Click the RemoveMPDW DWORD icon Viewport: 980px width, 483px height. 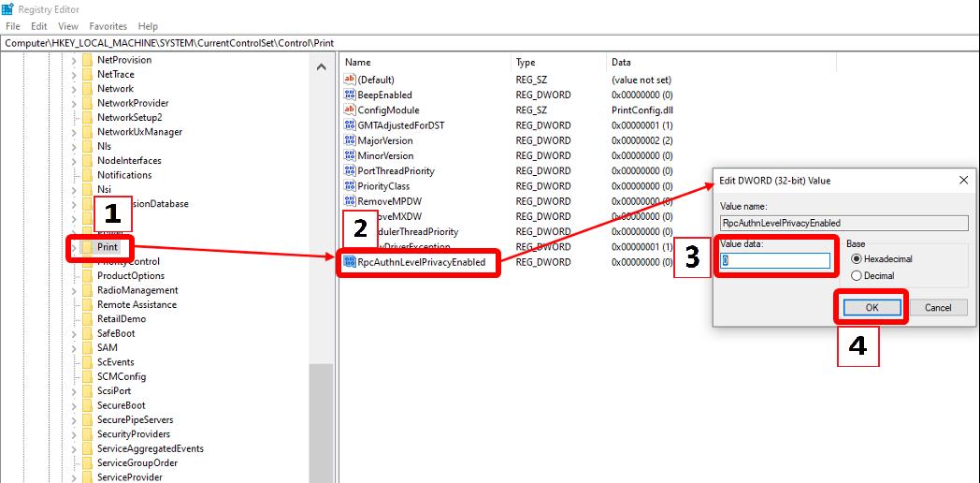tap(350, 201)
